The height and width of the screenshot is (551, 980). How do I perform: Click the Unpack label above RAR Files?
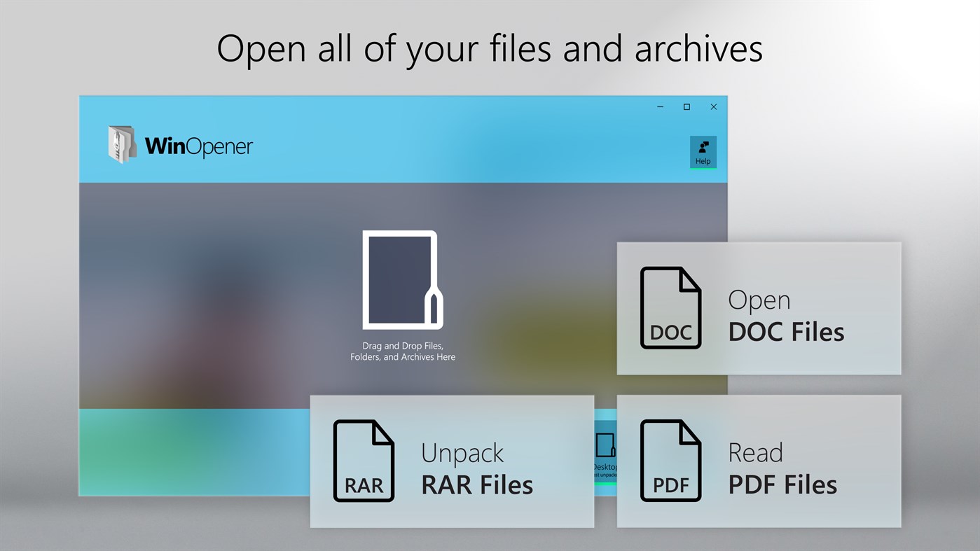pos(462,452)
